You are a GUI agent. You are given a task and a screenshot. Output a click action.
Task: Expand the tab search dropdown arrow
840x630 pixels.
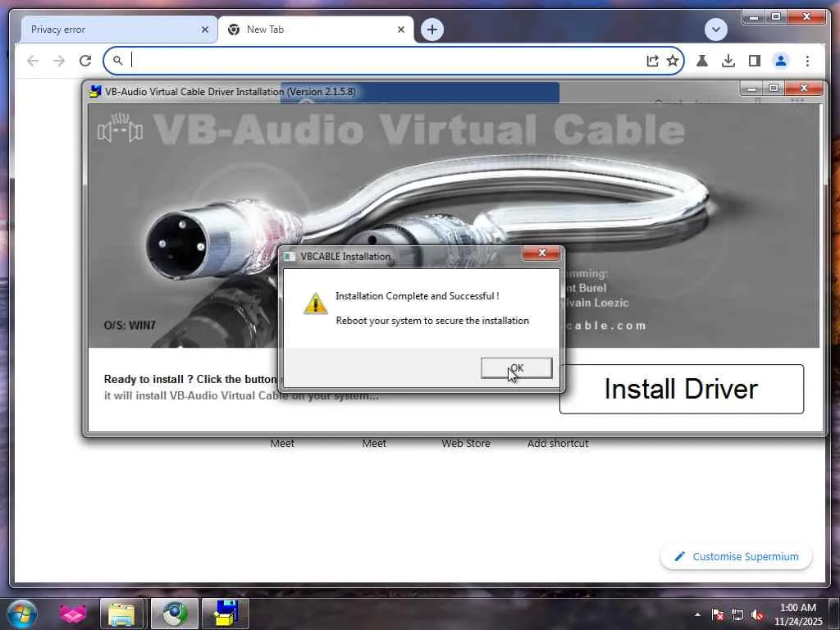715,30
